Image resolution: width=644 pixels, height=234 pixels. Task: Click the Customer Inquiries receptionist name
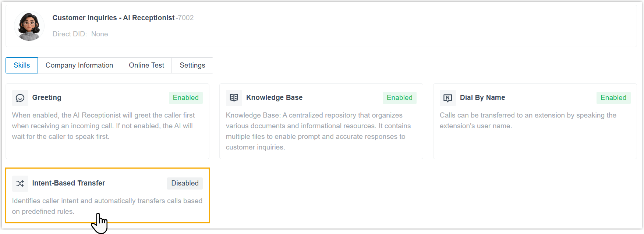pos(113,18)
